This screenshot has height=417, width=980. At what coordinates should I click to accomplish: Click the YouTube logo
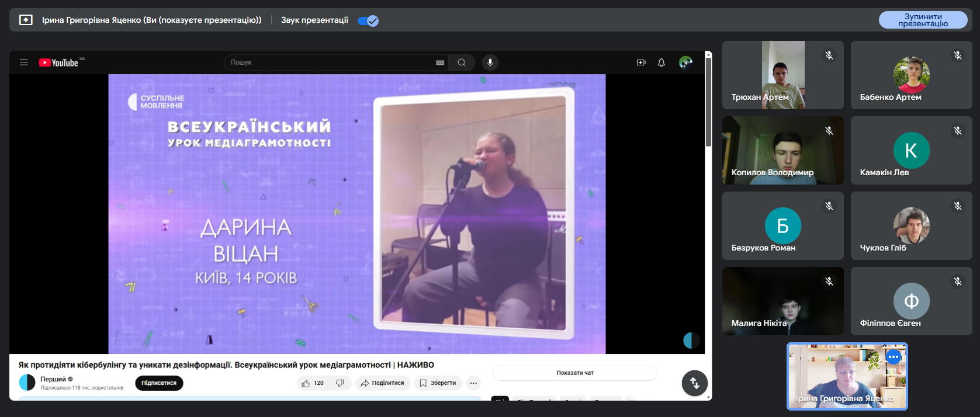(58, 62)
